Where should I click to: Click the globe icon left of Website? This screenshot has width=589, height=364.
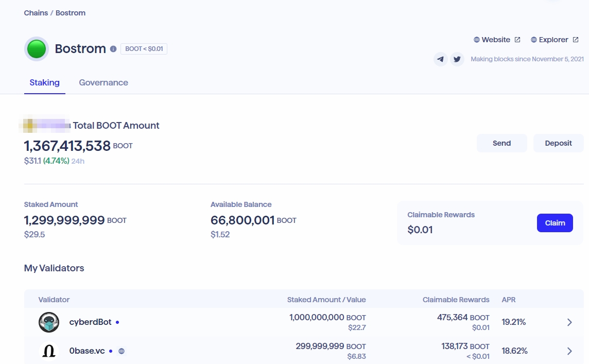[476, 40]
